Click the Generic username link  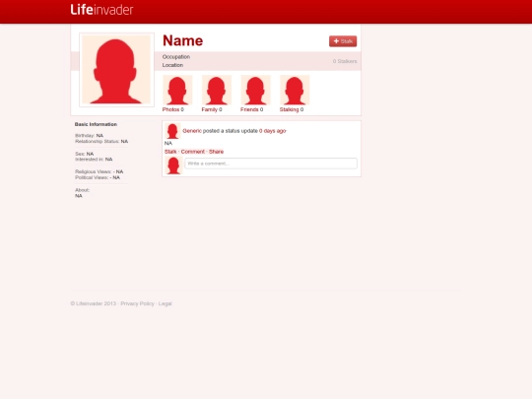point(192,131)
